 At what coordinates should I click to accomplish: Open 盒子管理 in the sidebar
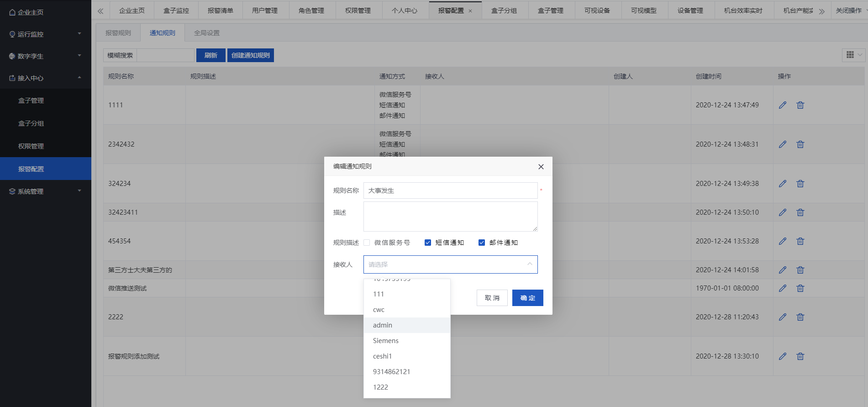tap(46, 100)
